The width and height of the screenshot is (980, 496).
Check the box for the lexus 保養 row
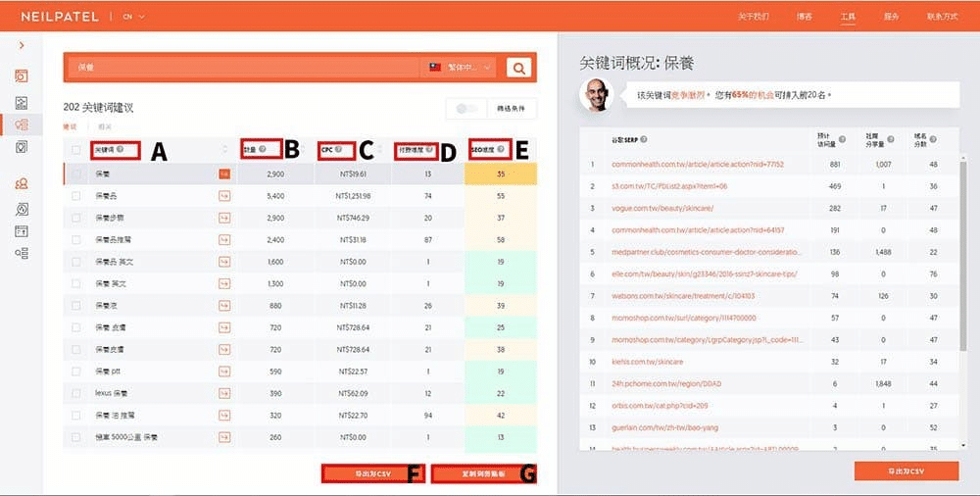[x=76, y=393]
